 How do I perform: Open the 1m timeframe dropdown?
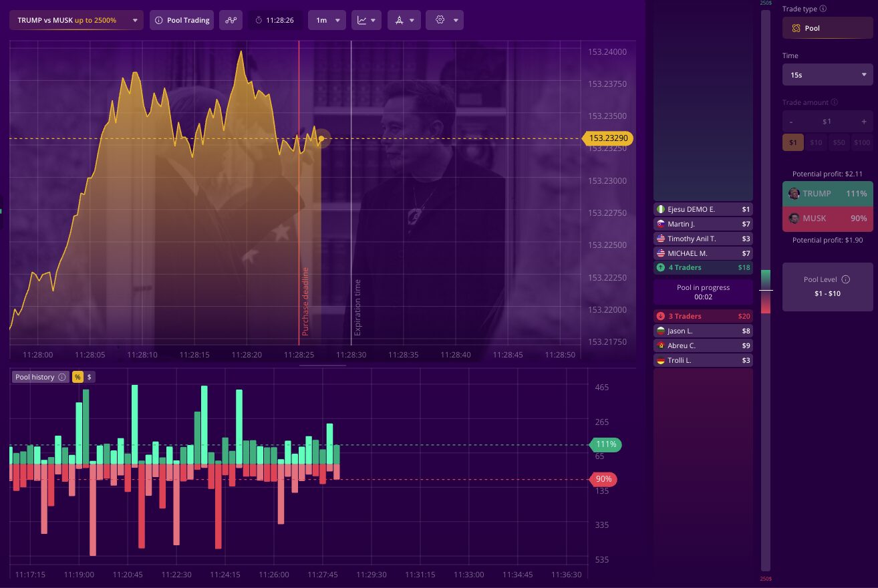[327, 20]
